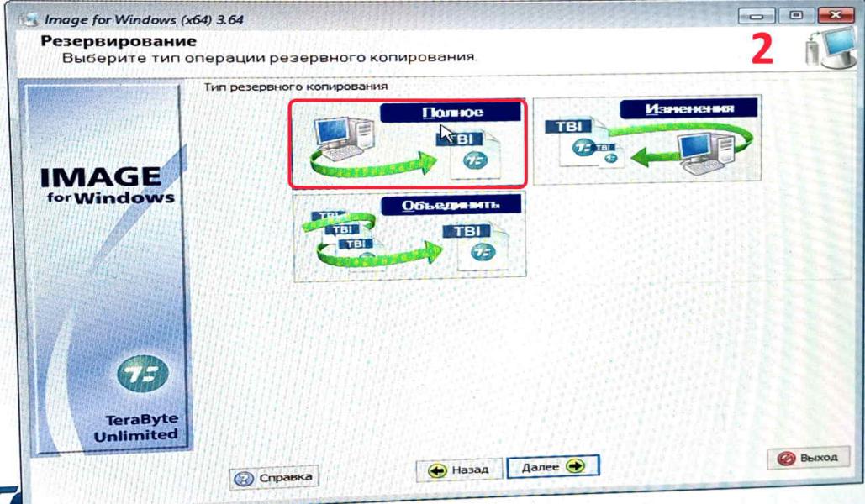Viewport: 865px width, 504px height.
Task: Click the title text Image for Windows (x64) 3.64
Action: tap(144, 19)
